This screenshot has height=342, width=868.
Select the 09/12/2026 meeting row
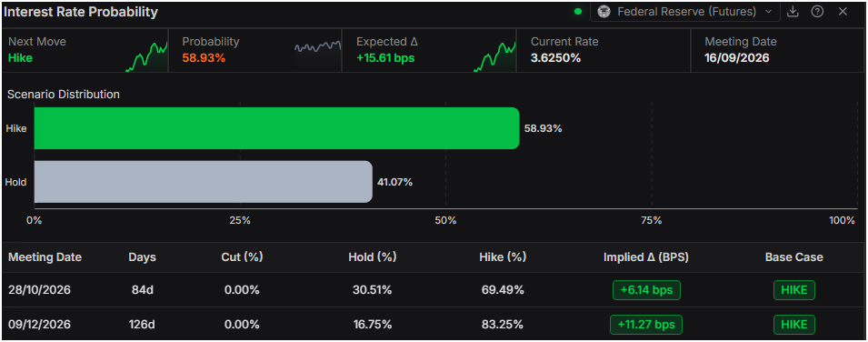click(x=434, y=325)
